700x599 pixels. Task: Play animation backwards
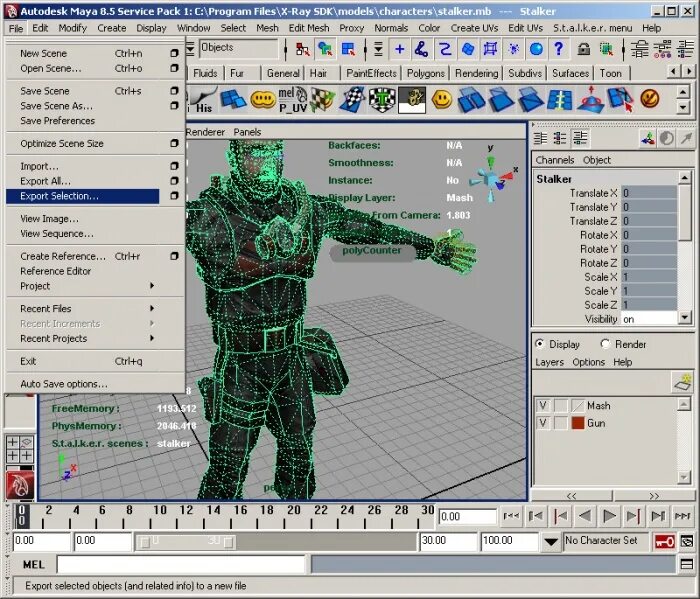[585, 516]
